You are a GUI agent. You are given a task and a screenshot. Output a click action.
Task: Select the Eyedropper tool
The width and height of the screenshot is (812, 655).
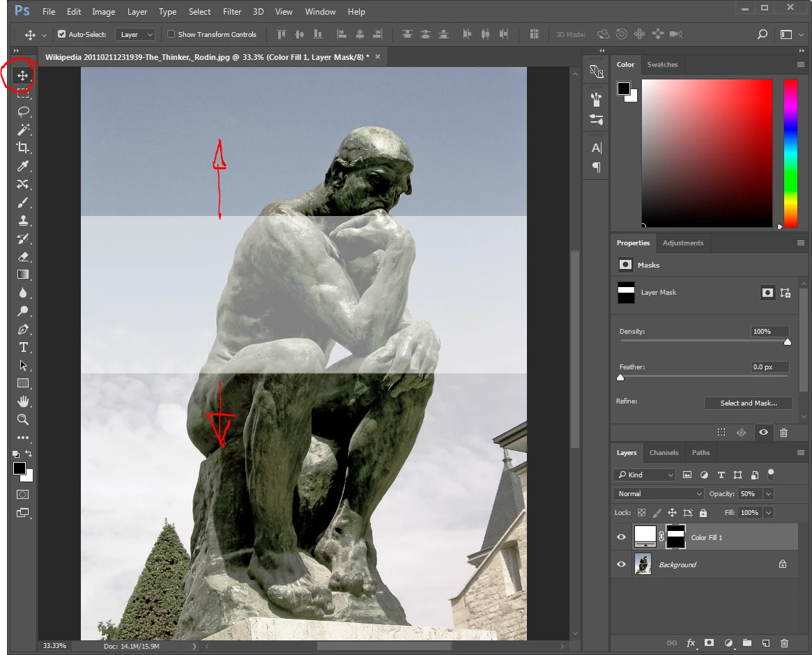23,166
